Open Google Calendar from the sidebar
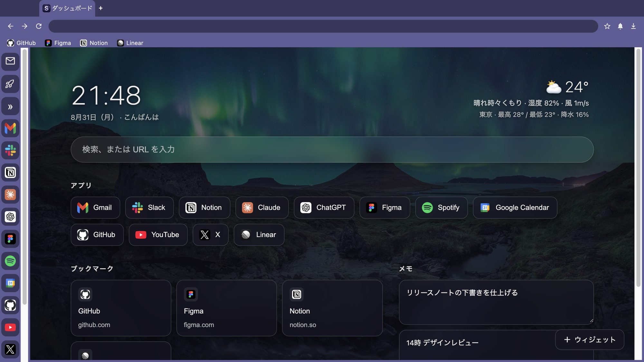The image size is (644, 362). (x=10, y=283)
